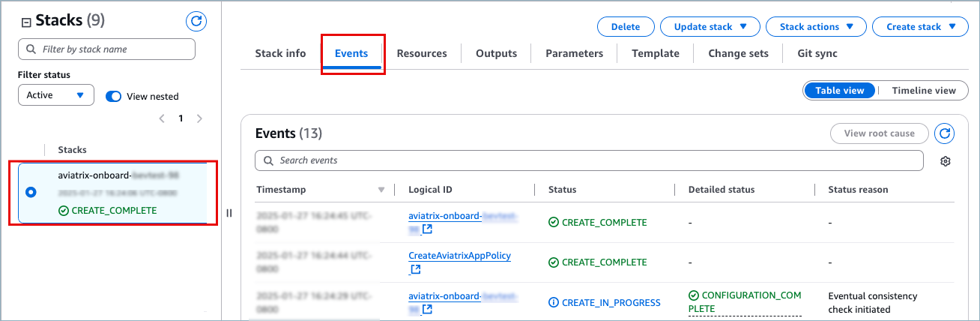This screenshot has height=321, width=980.
Task: Click the Search events field
Action: (x=589, y=160)
